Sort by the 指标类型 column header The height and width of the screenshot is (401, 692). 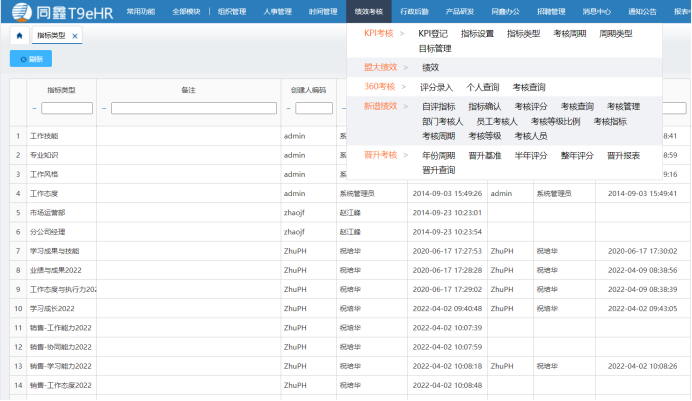(61, 89)
